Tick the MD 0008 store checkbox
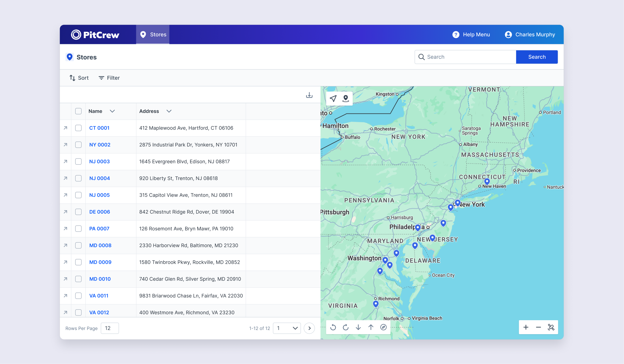This screenshot has width=624, height=364. tap(78, 245)
